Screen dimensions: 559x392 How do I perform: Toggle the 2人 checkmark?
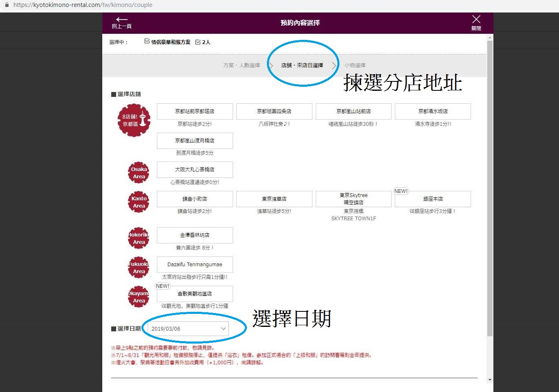click(x=198, y=42)
